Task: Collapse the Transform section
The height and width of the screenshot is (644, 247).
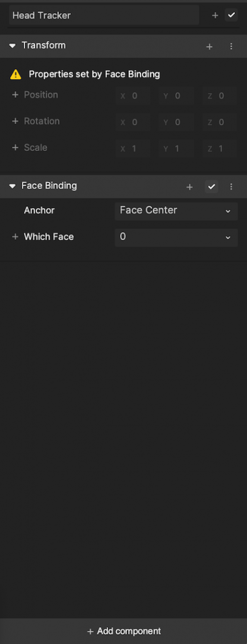Action: [13, 45]
